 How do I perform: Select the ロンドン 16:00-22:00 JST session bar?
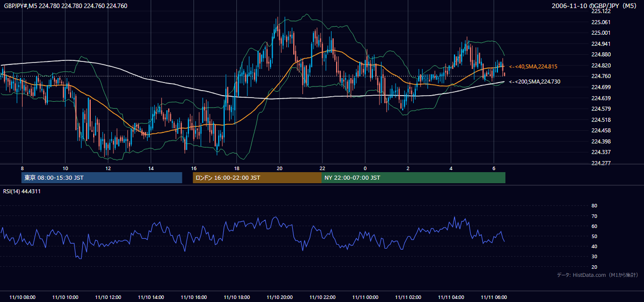pos(257,178)
